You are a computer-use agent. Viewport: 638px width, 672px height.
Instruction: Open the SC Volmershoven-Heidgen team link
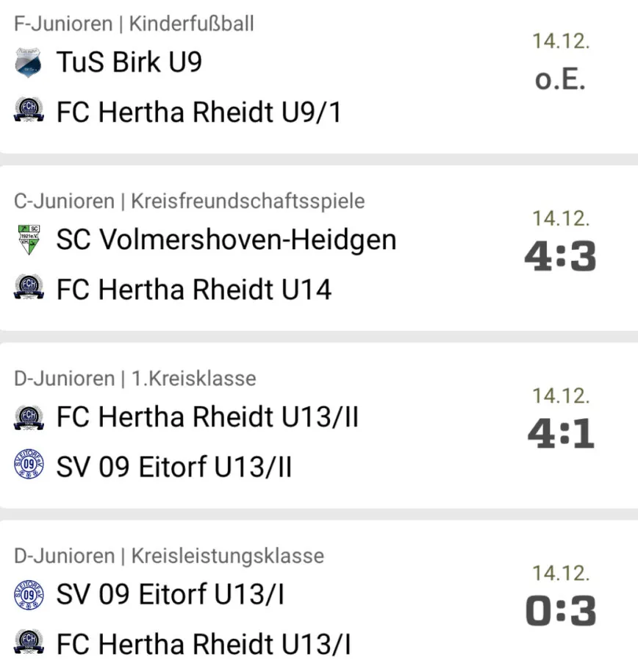point(226,240)
